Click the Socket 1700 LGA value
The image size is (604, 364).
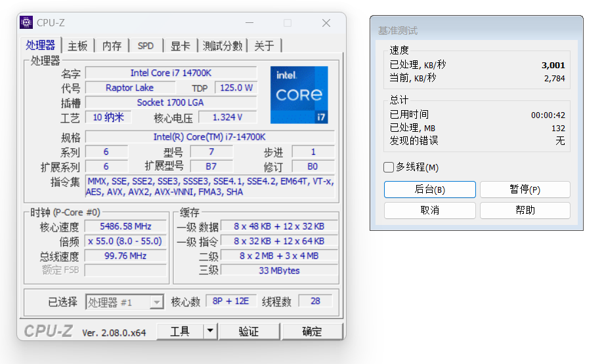pyautogui.click(x=171, y=102)
